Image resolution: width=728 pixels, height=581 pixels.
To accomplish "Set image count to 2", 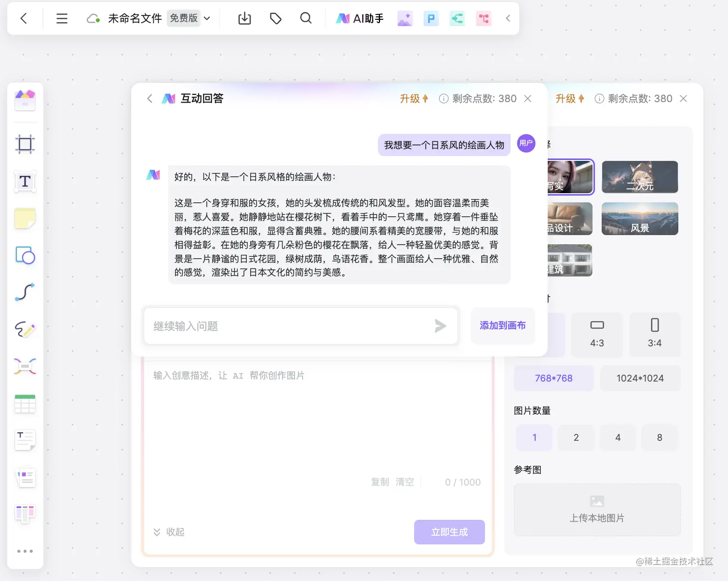I will click(x=576, y=437).
